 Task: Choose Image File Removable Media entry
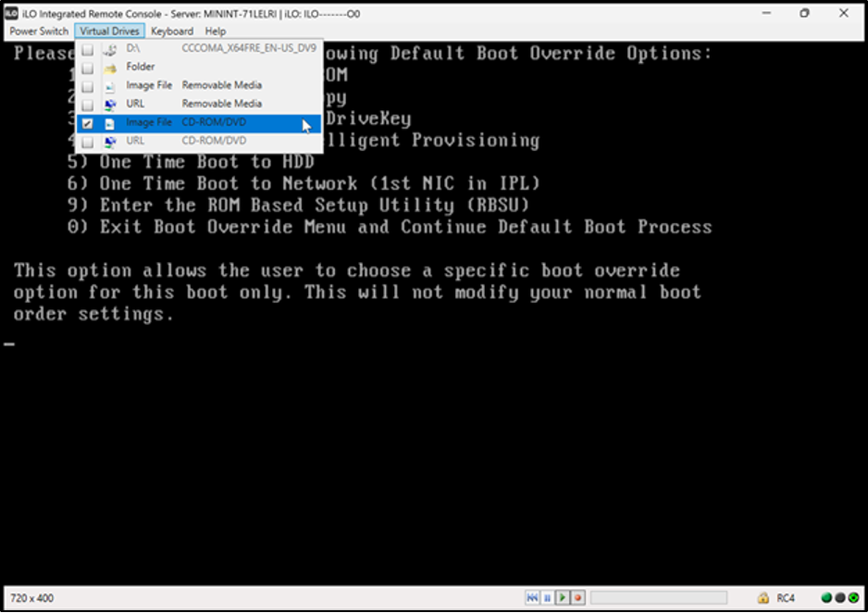click(198, 86)
